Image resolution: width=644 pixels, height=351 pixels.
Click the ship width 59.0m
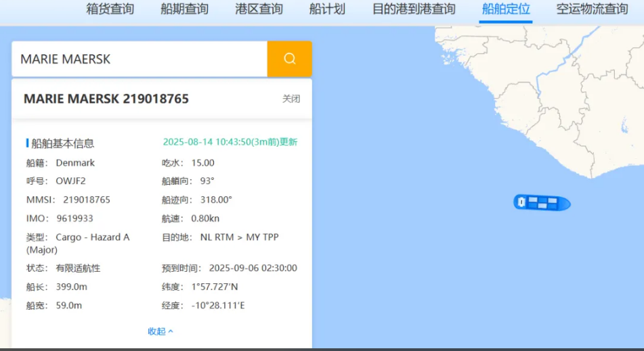(69, 306)
